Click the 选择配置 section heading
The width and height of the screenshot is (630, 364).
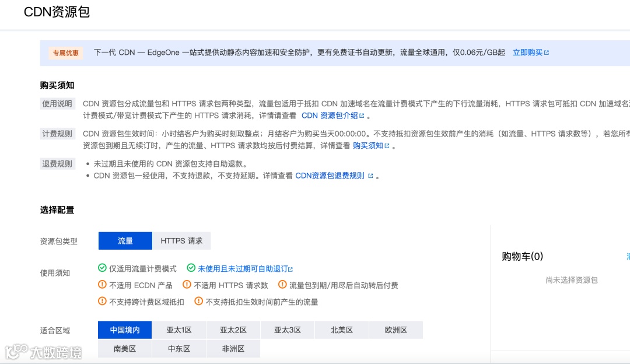point(57,210)
